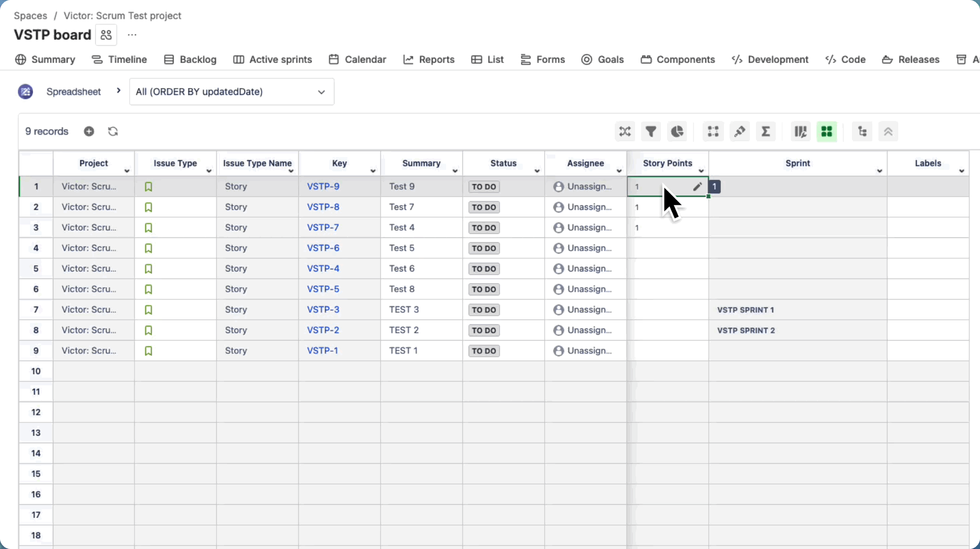This screenshot has width=980, height=549.
Task: Click the shuffle arrows toolbar icon
Action: [x=625, y=132]
